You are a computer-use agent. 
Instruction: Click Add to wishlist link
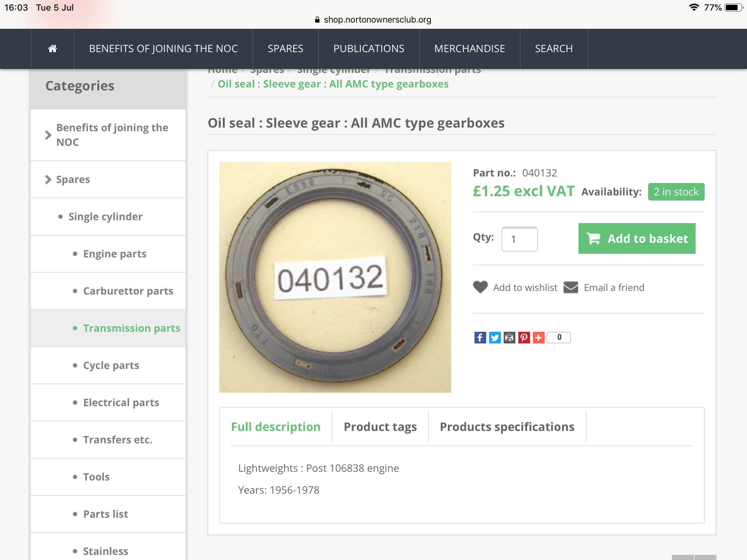(525, 288)
